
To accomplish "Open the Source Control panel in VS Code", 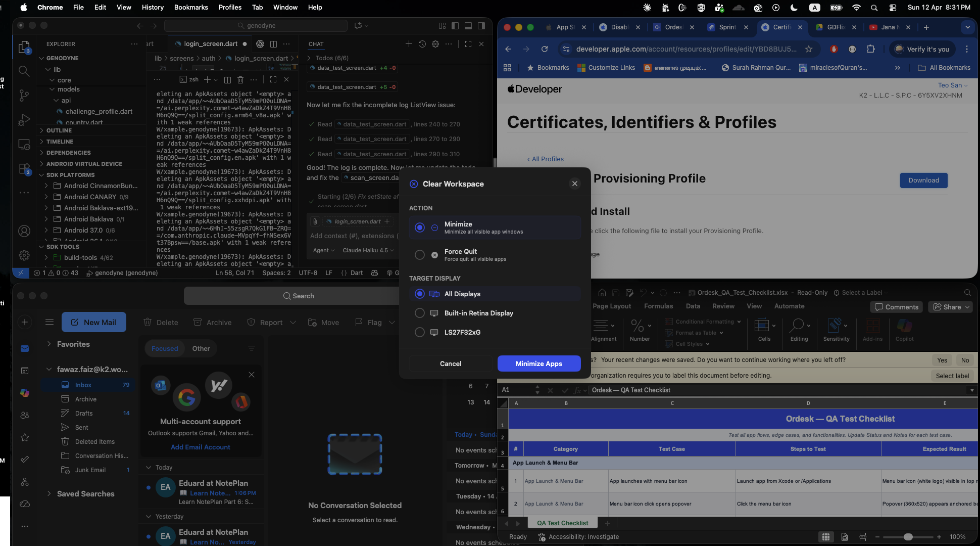I will [x=24, y=96].
